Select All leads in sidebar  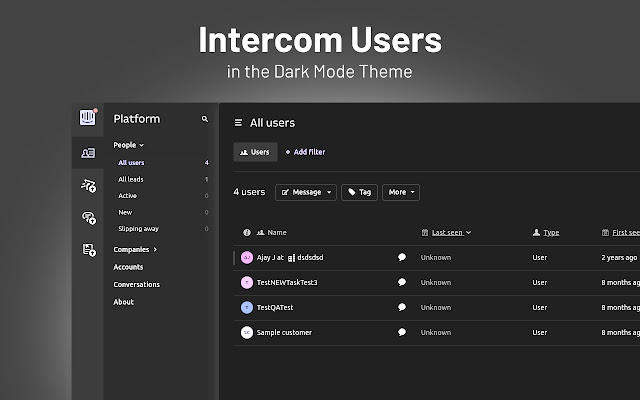coord(131,179)
